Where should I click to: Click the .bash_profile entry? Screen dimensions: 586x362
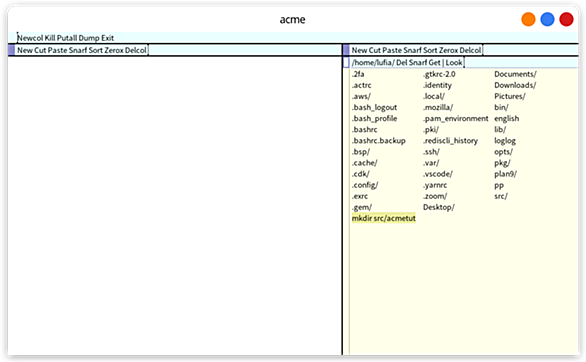(374, 118)
